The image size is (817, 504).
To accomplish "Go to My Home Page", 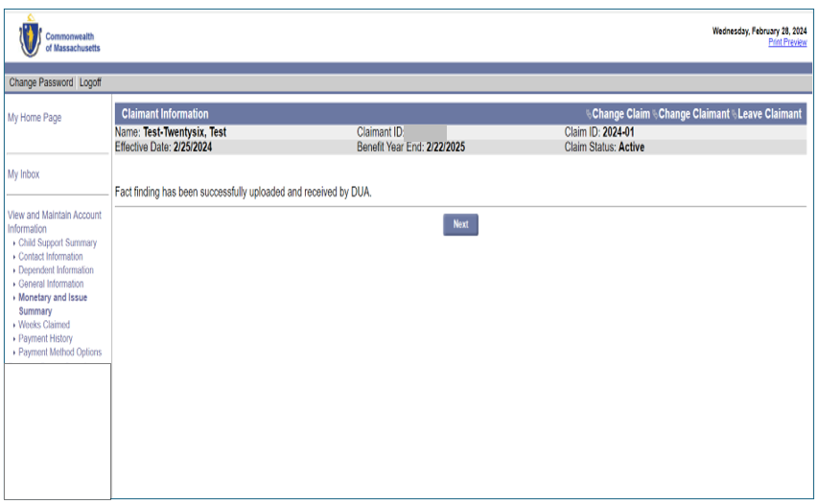I will pos(35,118).
